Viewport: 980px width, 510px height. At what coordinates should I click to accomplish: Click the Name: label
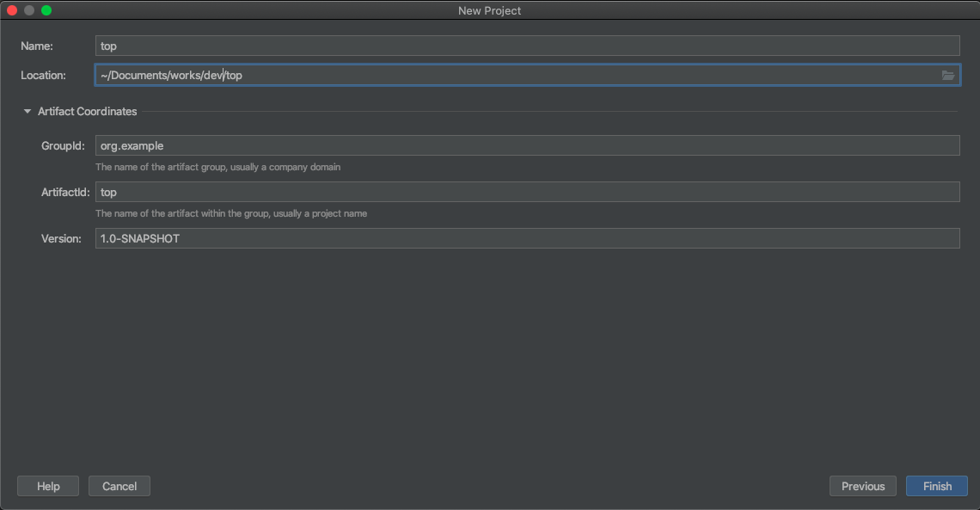coord(37,46)
